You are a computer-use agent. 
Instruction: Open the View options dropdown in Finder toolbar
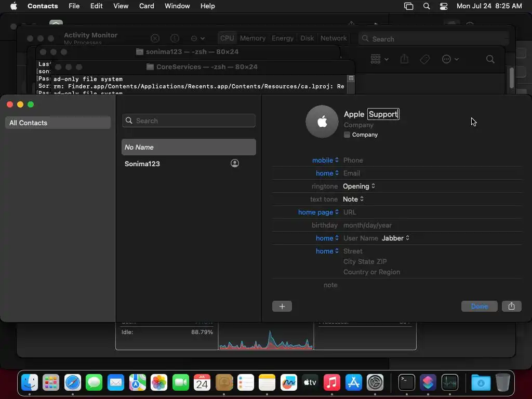tap(379, 59)
